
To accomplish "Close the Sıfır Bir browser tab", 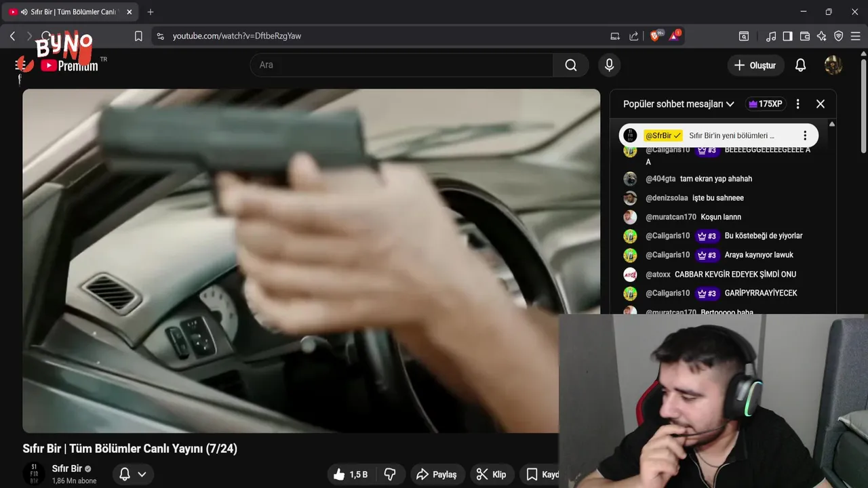I will tap(129, 12).
